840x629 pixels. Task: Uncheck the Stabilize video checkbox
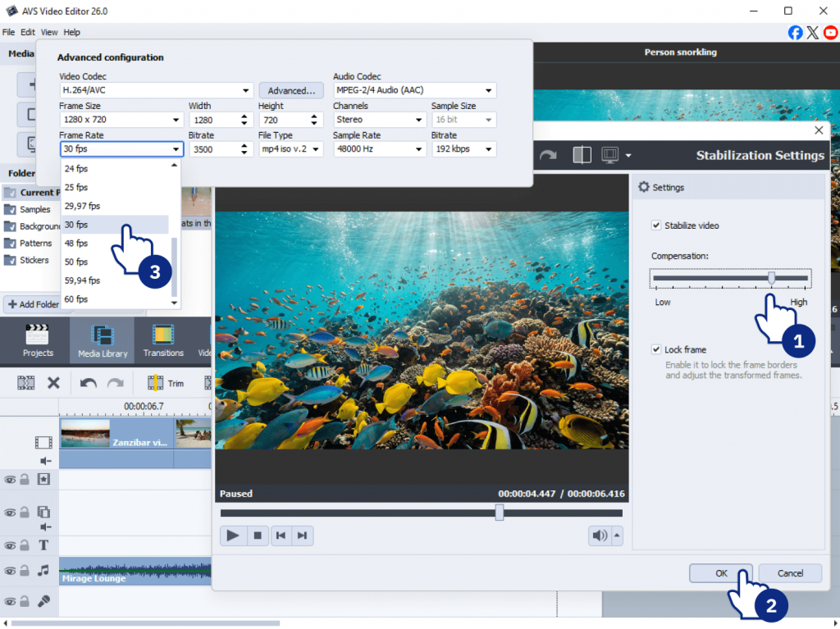click(x=656, y=226)
